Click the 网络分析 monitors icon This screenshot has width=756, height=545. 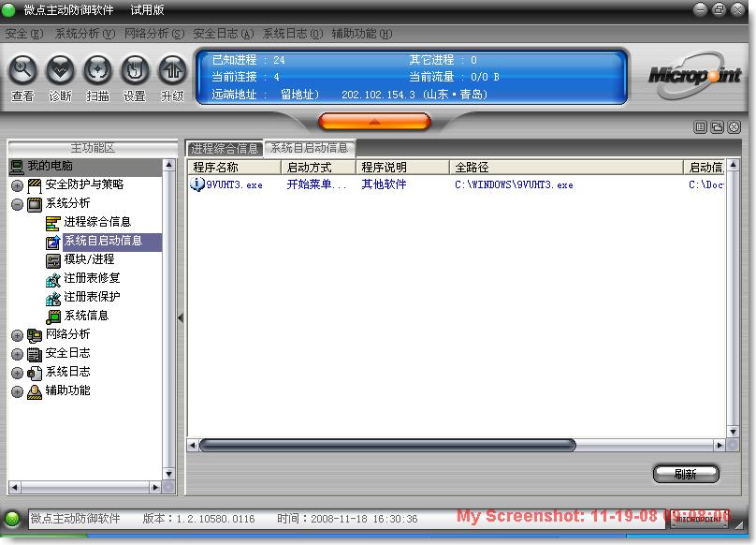coord(35,335)
